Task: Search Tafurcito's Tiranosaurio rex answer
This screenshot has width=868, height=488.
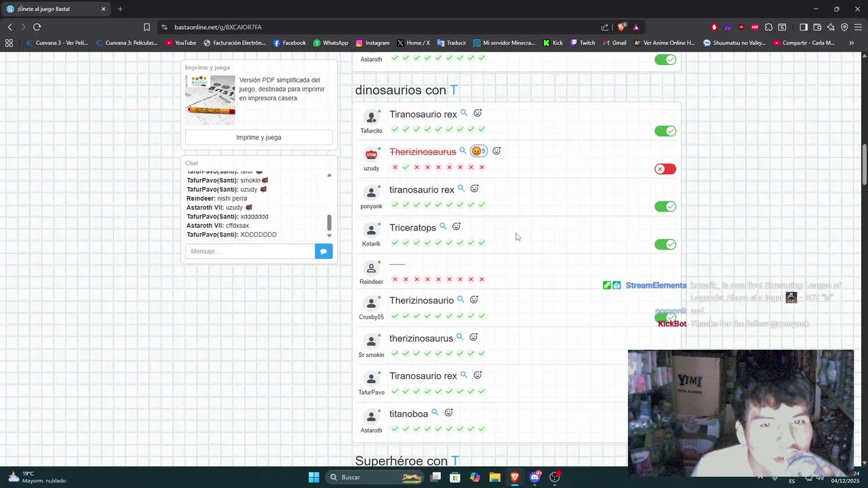Action: click(x=464, y=113)
